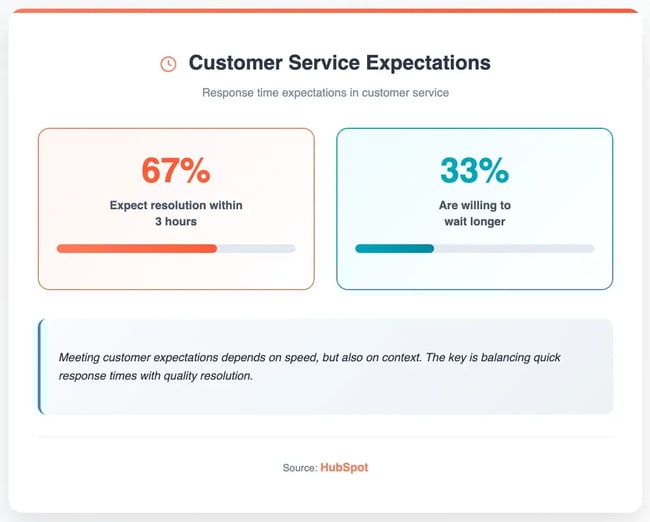Click the "Expect resolution within" label line
The width and height of the screenshot is (650, 522).
(x=176, y=205)
